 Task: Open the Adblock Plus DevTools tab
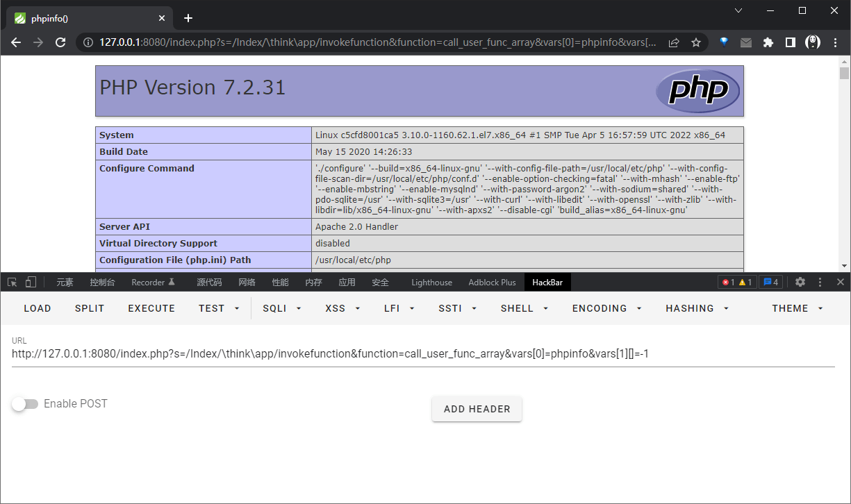492,282
